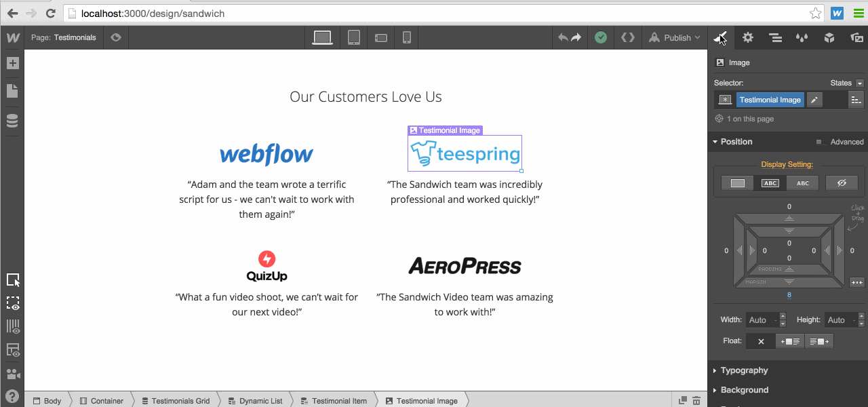Select Container in the breadcrumb

tap(102, 401)
